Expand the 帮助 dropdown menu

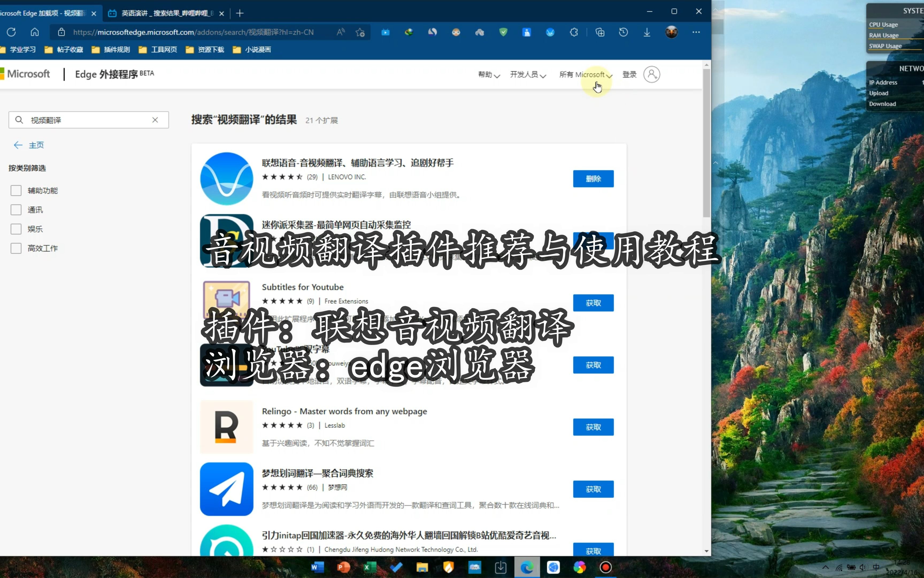489,75
